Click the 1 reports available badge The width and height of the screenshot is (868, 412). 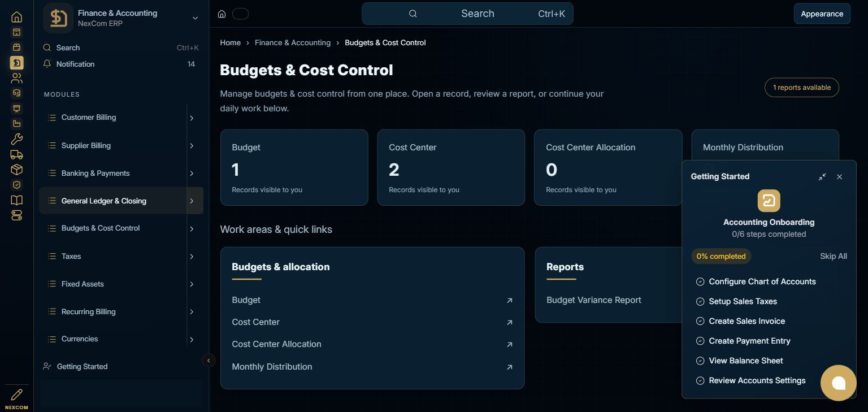(801, 88)
